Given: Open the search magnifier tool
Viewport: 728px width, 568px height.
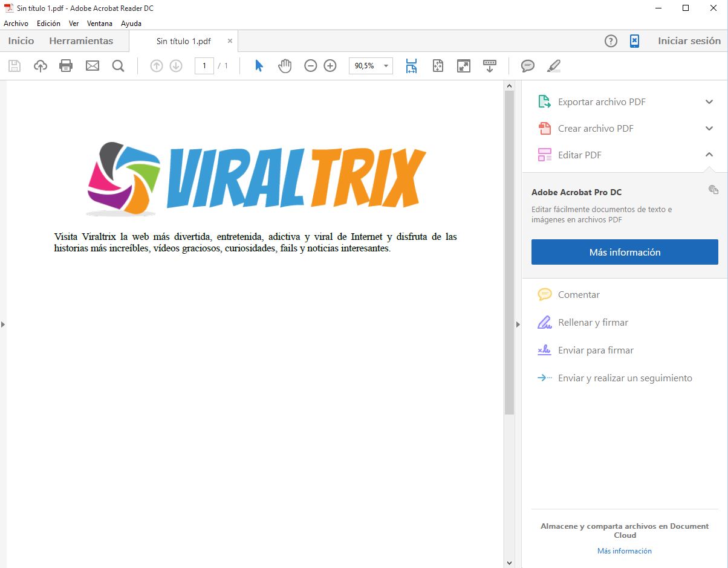Looking at the screenshot, I should 119,66.
